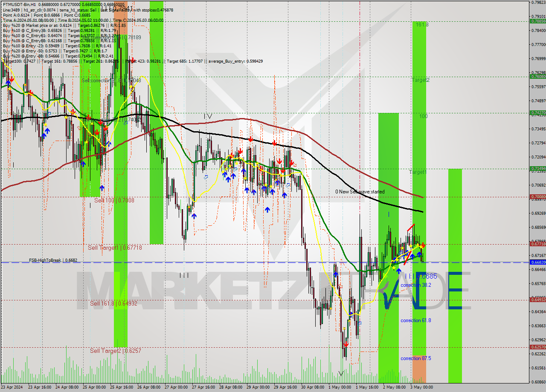This screenshot has width=546, height=392.
Task: Click the 'correction 61.8' label
Action: coord(416,320)
